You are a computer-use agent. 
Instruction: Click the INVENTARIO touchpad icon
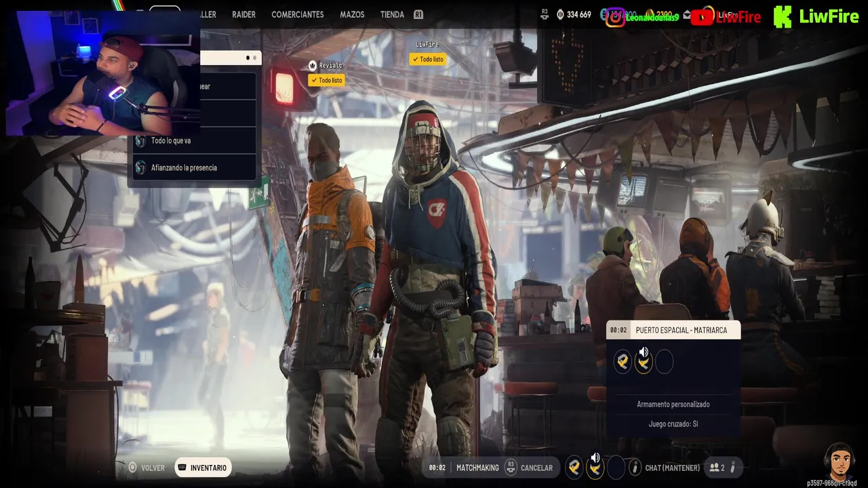pyautogui.click(x=182, y=468)
